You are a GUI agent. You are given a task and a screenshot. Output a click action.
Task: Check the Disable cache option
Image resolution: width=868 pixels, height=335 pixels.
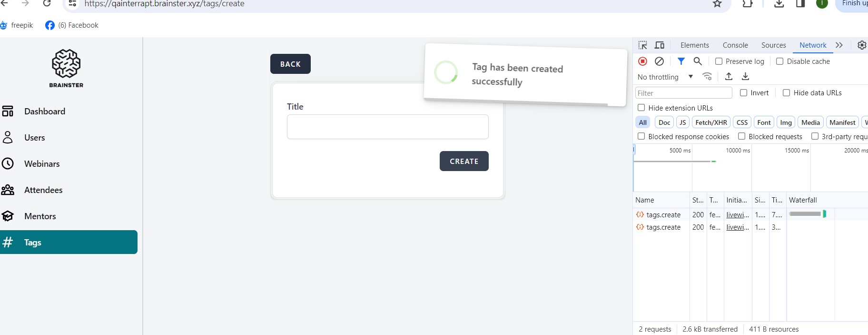coord(780,61)
